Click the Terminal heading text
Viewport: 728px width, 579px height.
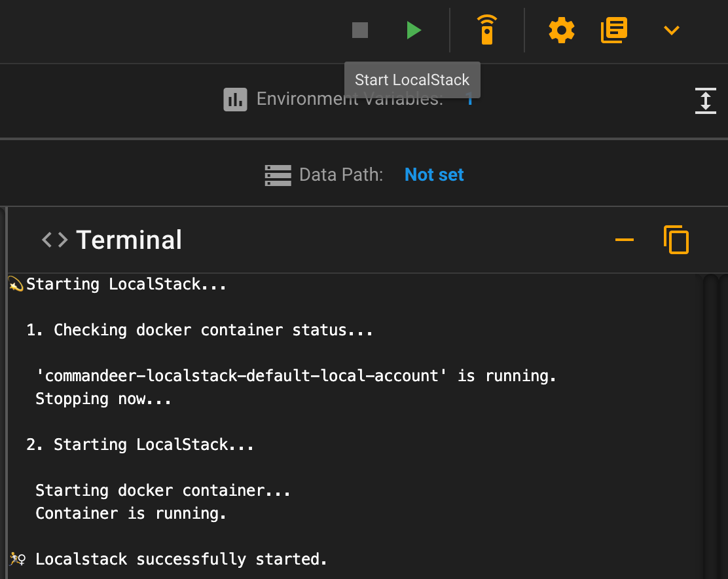point(129,240)
